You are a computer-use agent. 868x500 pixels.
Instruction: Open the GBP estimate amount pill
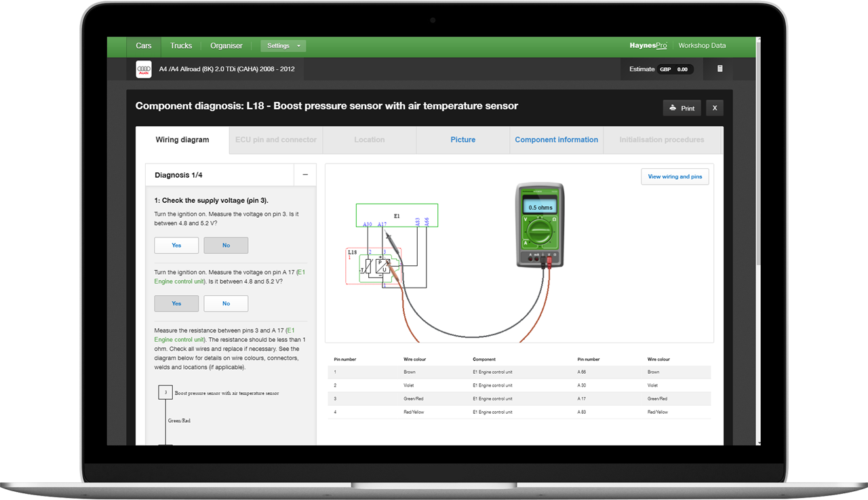(x=675, y=69)
